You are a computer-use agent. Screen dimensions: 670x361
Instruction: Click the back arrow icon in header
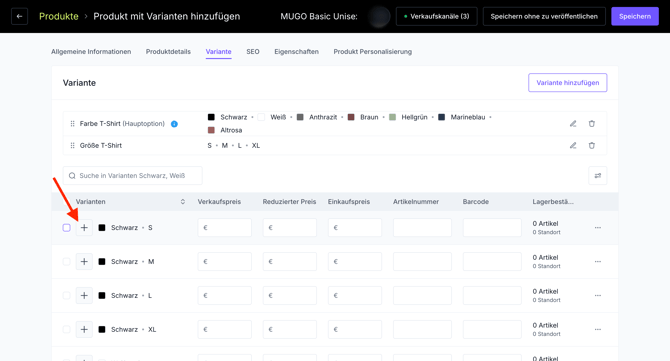point(19,16)
